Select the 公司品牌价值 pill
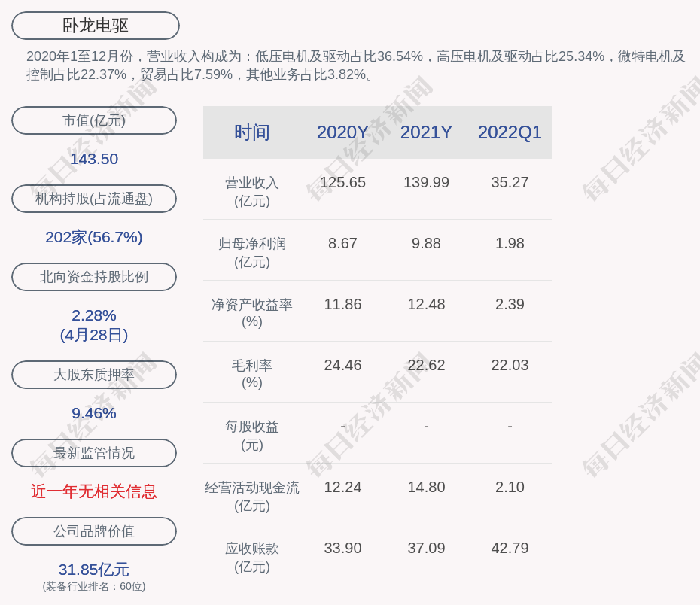700x605 pixels. (x=94, y=531)
